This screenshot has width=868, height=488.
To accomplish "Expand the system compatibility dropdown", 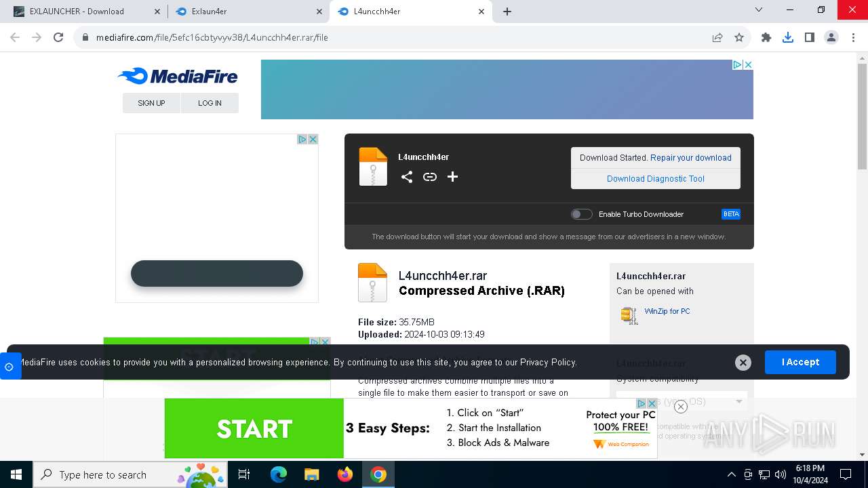I will (682, 402).
